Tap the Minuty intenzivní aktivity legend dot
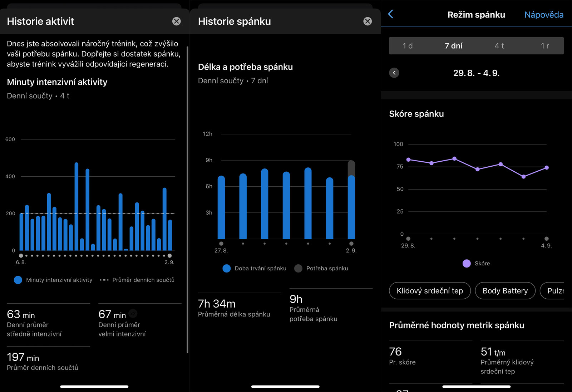572x392 pixels. 18,280
